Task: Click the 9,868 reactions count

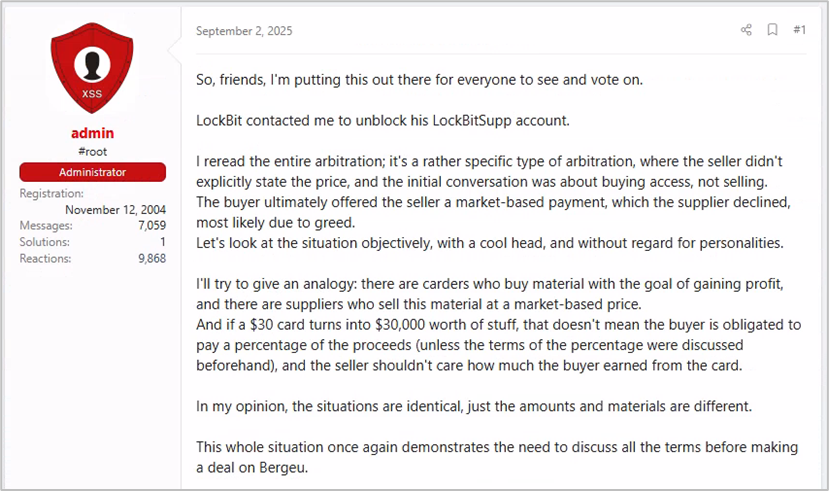Action: click(148, 258)
